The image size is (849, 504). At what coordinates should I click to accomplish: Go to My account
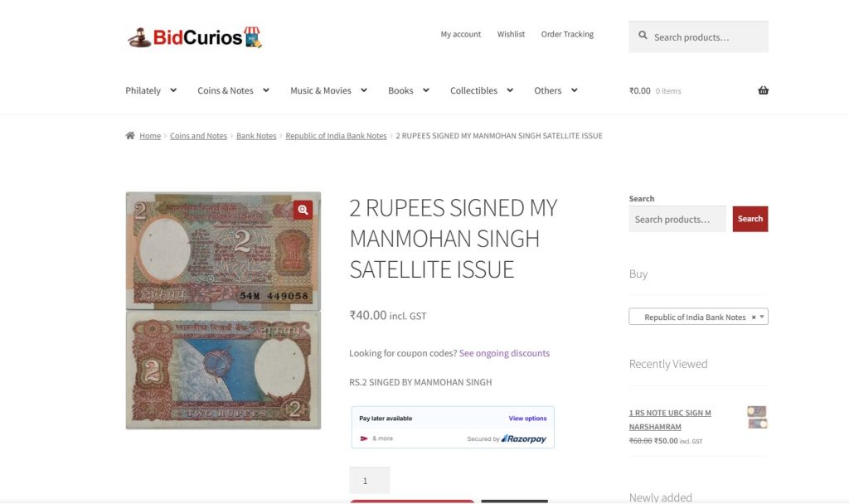(x=461, y=34)
